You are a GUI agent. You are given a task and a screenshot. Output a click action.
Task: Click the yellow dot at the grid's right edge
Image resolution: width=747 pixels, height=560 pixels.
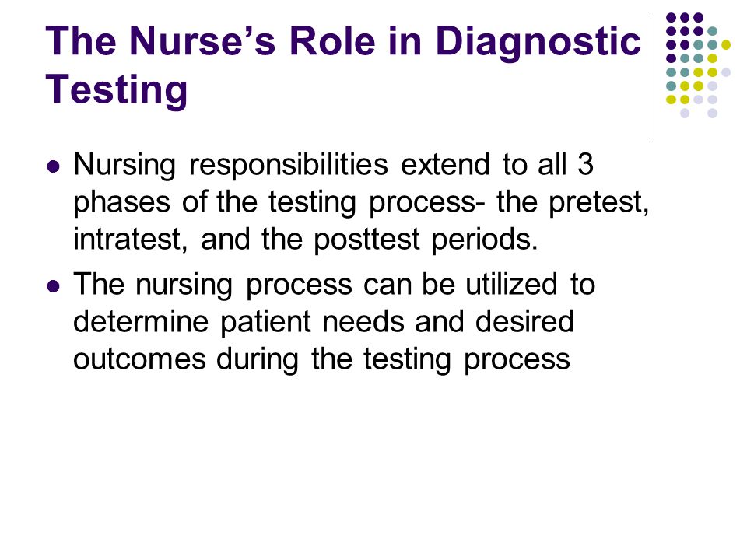point(725,45)
